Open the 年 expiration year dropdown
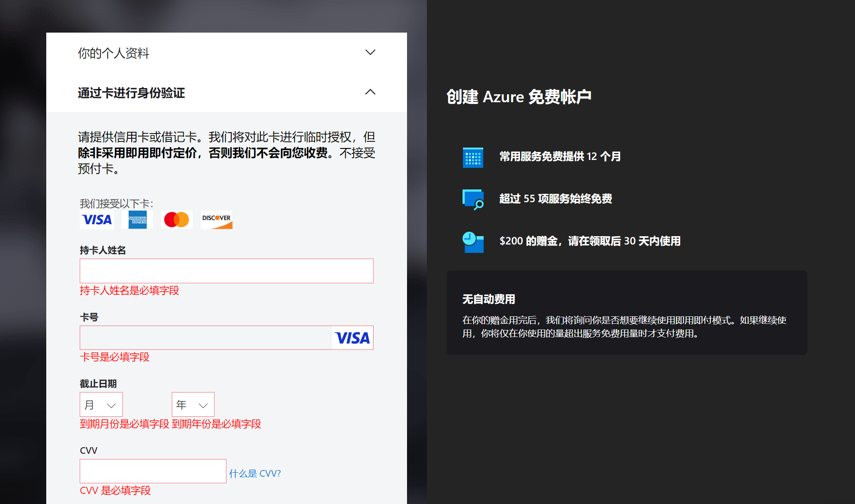This screenshot has width=855, height=504. click(193, 404)
